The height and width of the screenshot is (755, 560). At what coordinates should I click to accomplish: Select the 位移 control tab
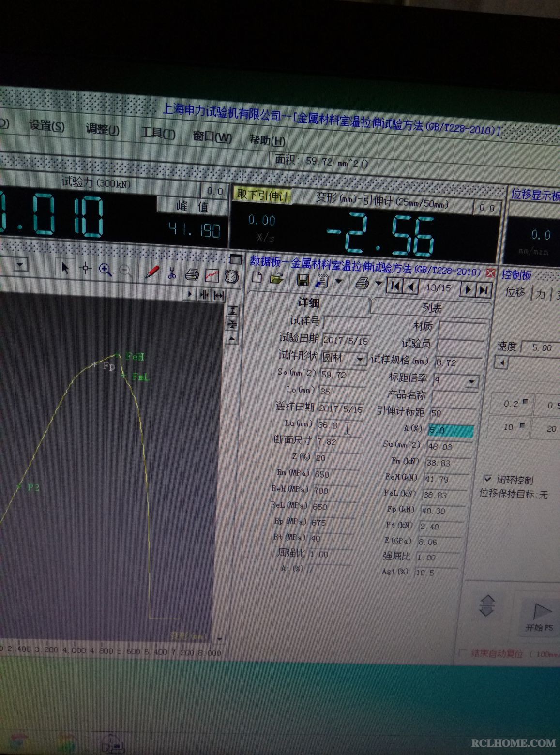point(515,292)
